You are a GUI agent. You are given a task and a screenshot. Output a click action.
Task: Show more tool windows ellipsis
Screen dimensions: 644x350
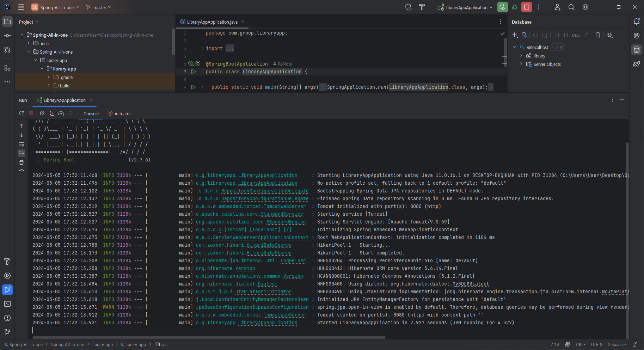(x=7, y=82)
